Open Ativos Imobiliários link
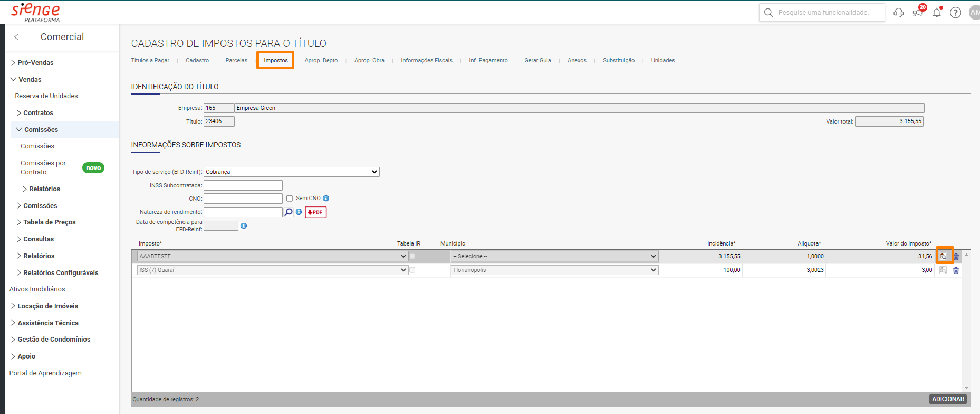The width and height of the screenshot is (980, 414). [37, 289]
